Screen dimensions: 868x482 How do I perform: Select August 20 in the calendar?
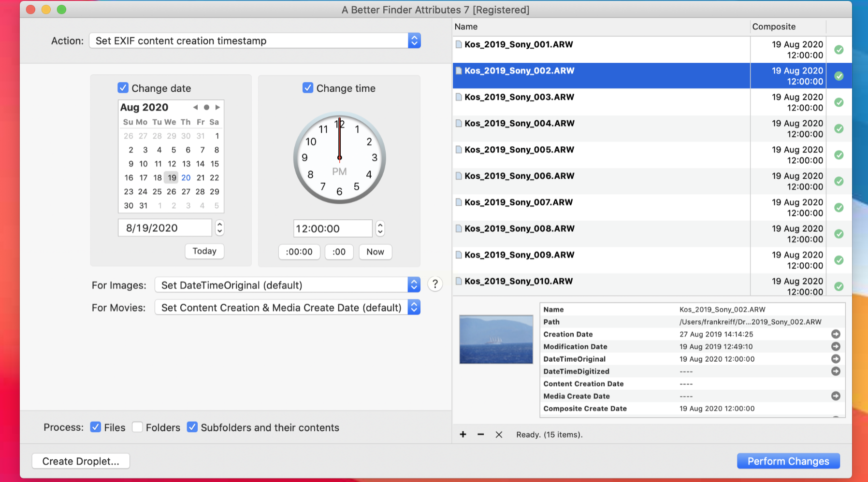click(186, 178)
